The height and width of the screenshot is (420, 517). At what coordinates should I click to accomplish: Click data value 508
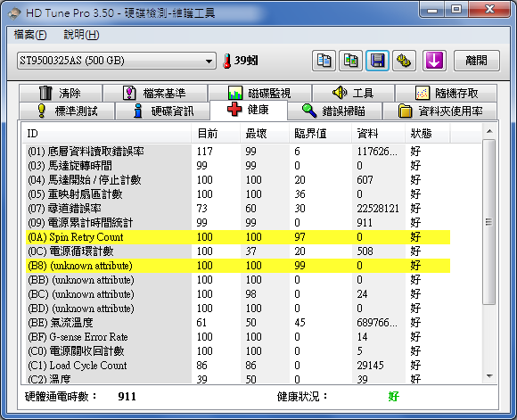[365, 251]
